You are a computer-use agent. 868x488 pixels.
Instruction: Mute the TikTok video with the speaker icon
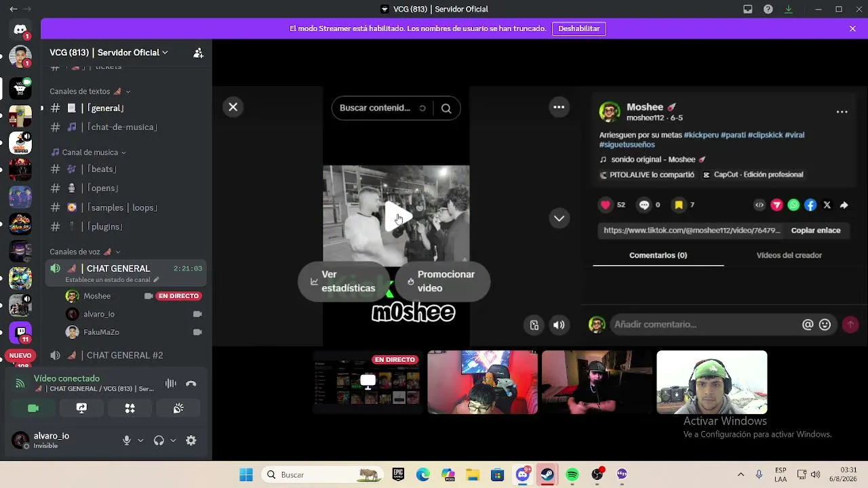[x=559, y=325]
